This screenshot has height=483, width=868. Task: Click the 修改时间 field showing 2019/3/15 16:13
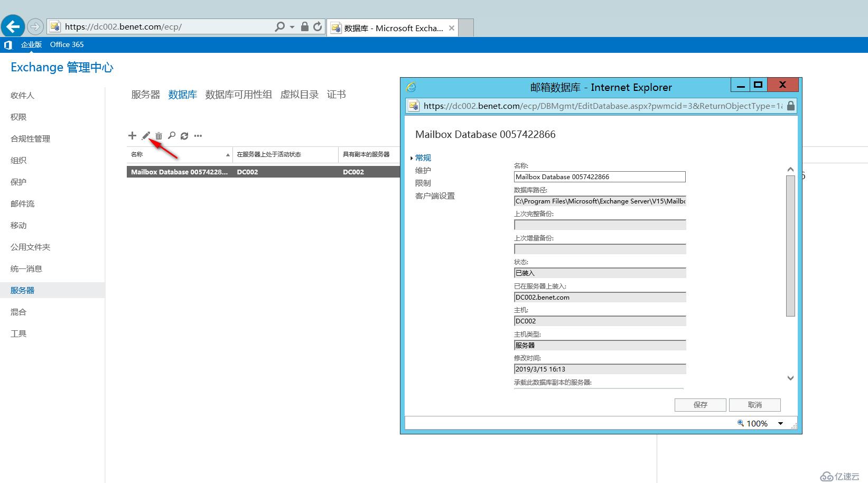pyautogui.click(x=600, y=369)
